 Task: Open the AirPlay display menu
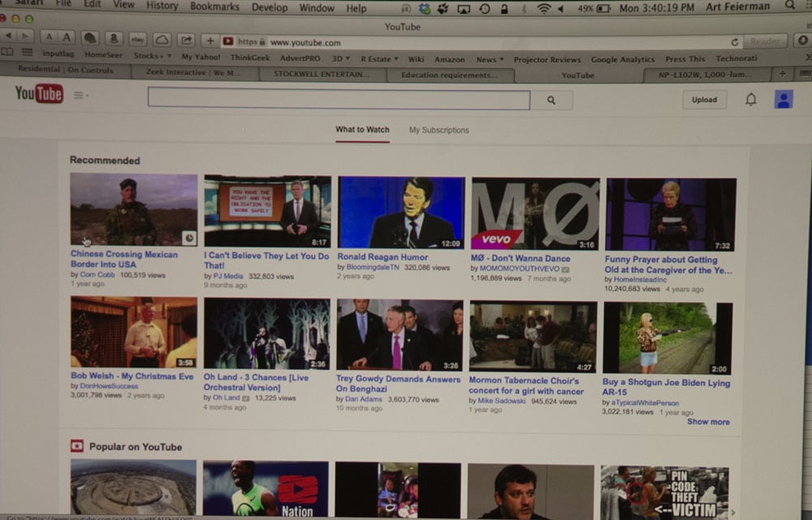pyautogui.click(x=464, y=9)
